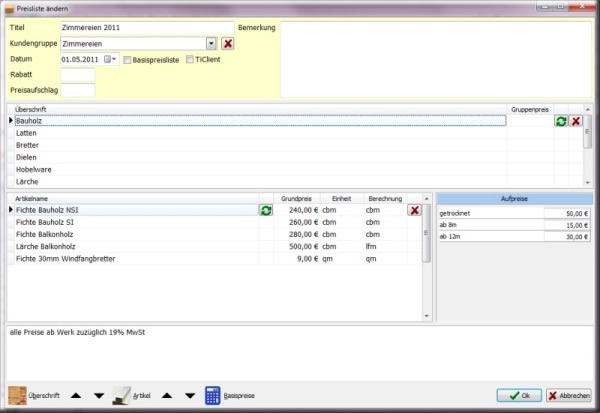This screenshot has height=413, width=600.
Task: Move the heading down, arrow before Artikel
Action: point(99,395)
